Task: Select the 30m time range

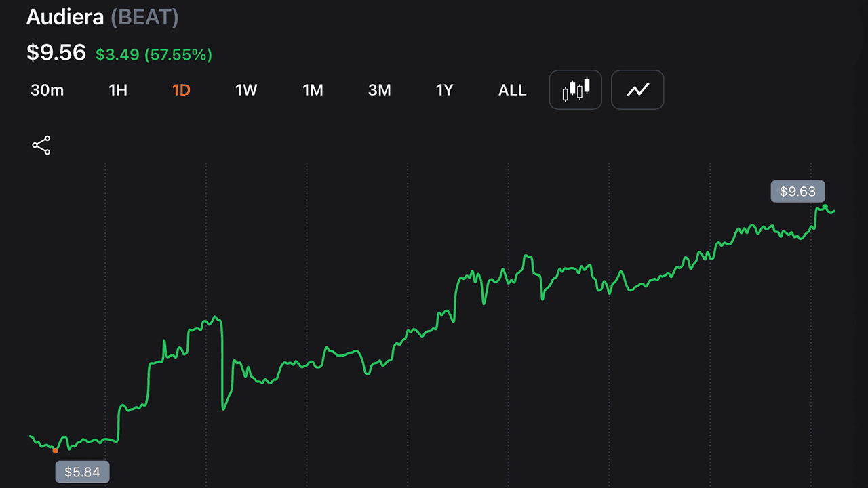Action: 47,90
